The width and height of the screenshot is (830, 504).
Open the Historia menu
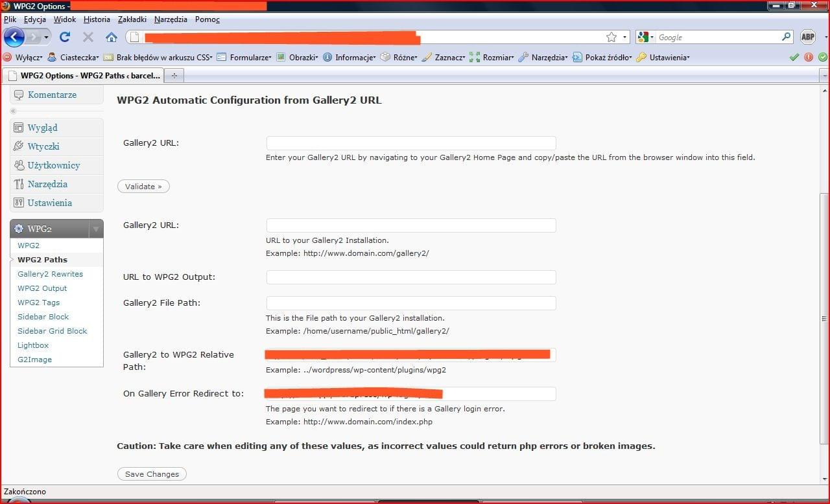click(97, 19)
